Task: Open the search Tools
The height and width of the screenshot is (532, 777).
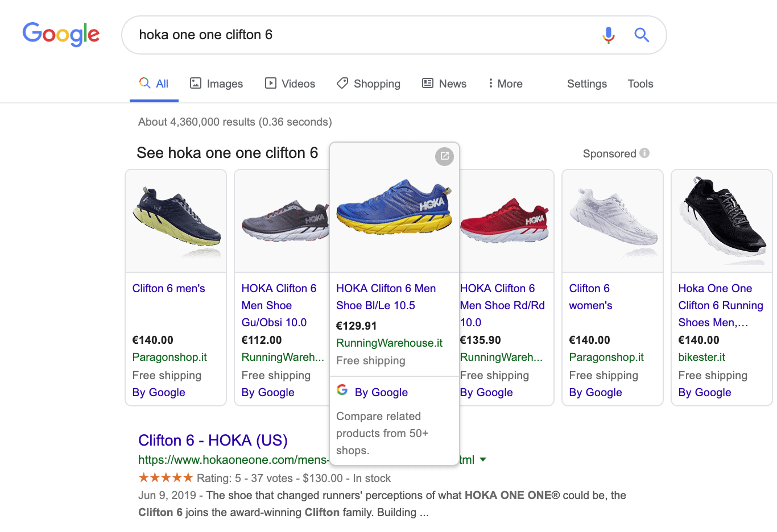Action: coord(640,84)
